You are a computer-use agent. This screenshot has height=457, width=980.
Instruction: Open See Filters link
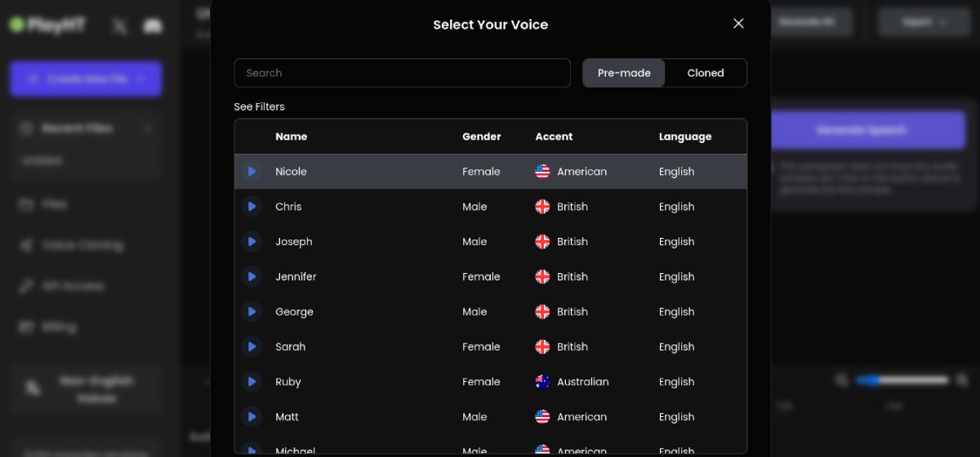click(x=259, y=107)
